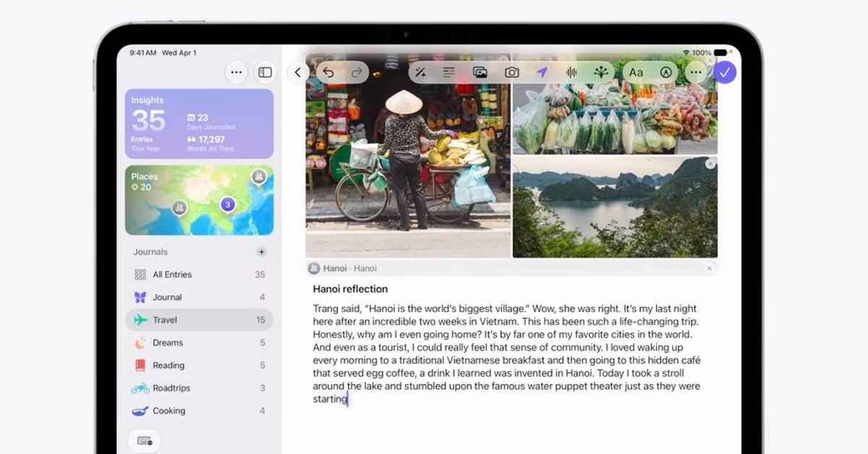Open the ellipsis menu beside the purple checkmark
Image resolution: width=868 pixels, height=454 pixels.
coord(697,72)
